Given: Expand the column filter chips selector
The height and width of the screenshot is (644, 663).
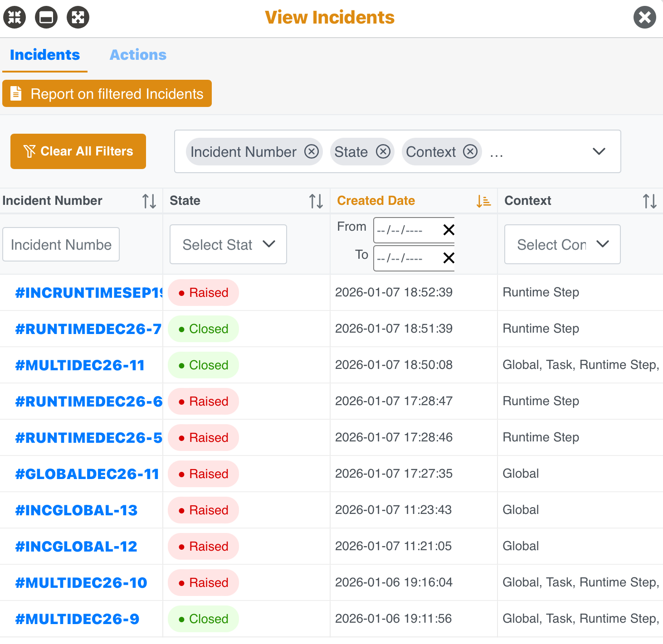Looking at the screenshot, I should point(599,151).
